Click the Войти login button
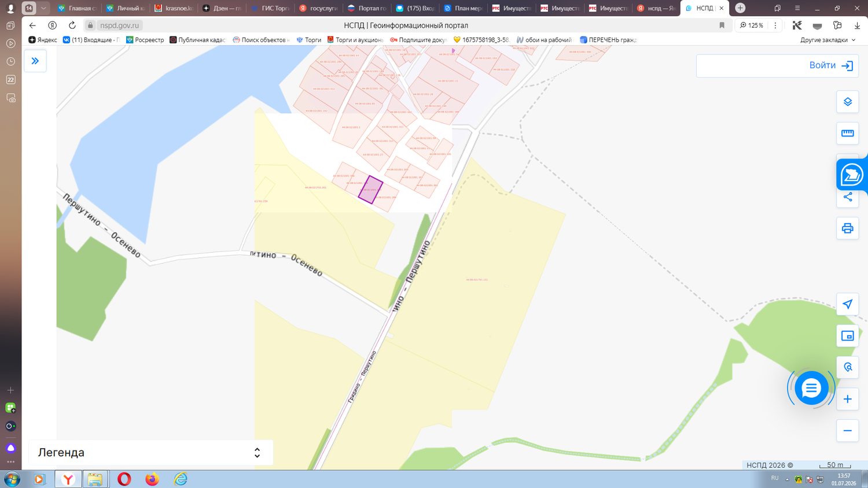Screen dimensions: 868x488 pyautogui.click(x=777, y=66)
